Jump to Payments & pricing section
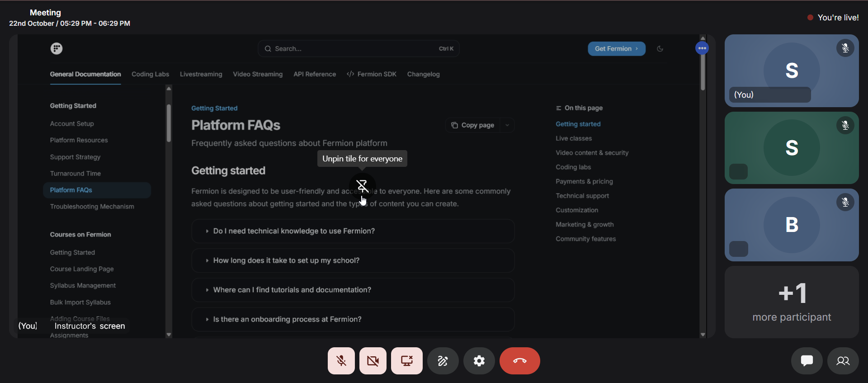 584,181
